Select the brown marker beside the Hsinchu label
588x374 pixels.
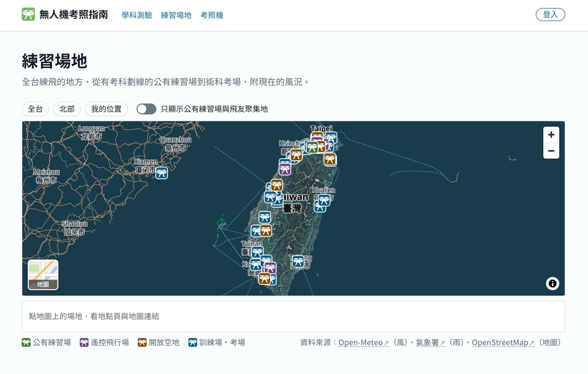point(296,155)
